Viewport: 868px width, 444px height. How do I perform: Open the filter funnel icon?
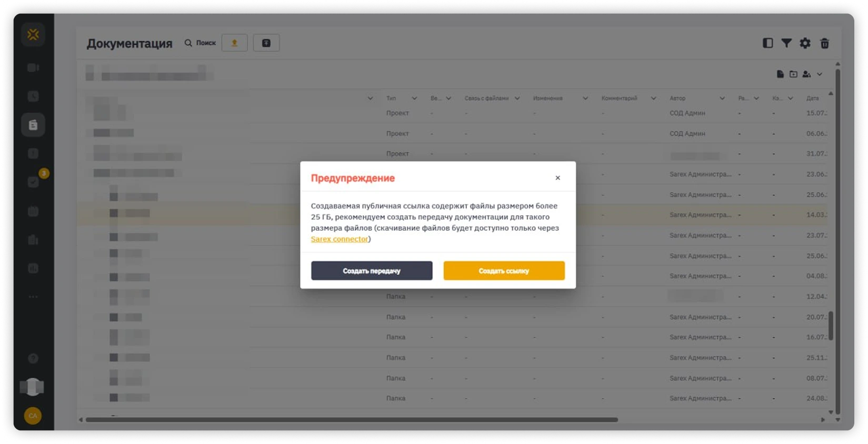pos(786,43)
